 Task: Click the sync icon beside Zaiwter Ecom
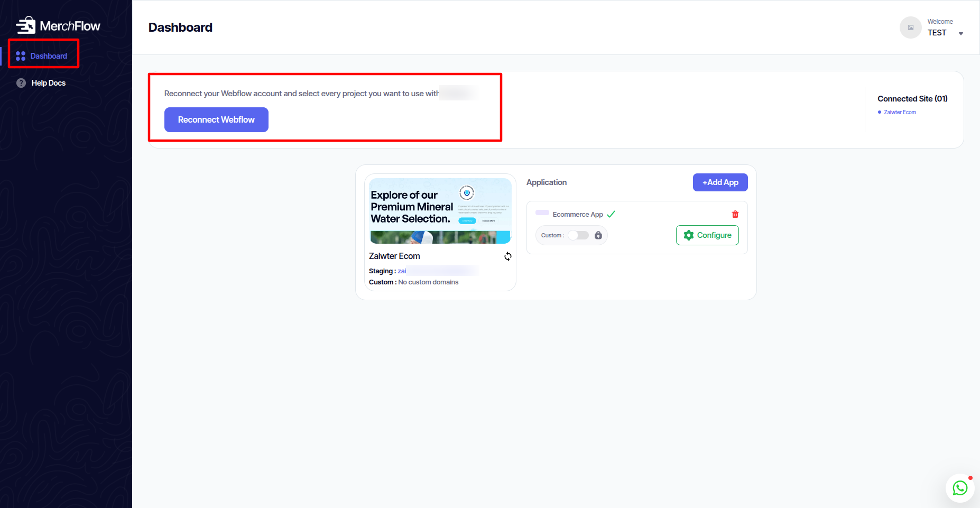pos(507,256)
